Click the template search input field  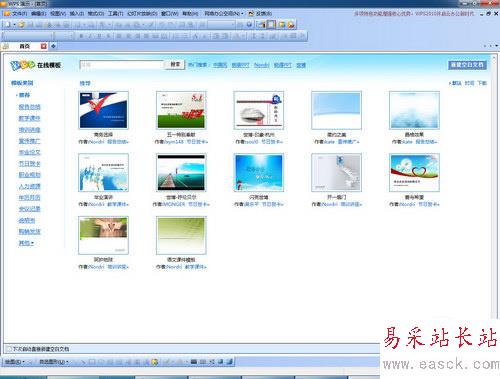pyautogui.click(x=122, y=65)
